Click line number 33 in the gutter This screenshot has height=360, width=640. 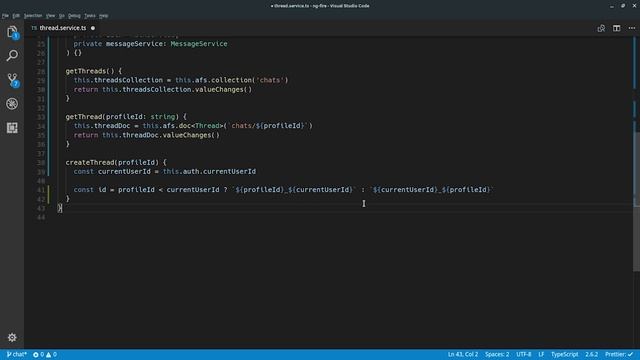(x=41, y=117)
